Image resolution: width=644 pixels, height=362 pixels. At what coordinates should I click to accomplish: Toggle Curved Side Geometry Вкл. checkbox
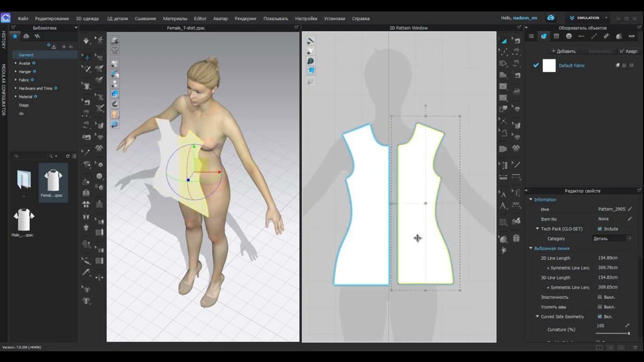click(x=599, y=317)
